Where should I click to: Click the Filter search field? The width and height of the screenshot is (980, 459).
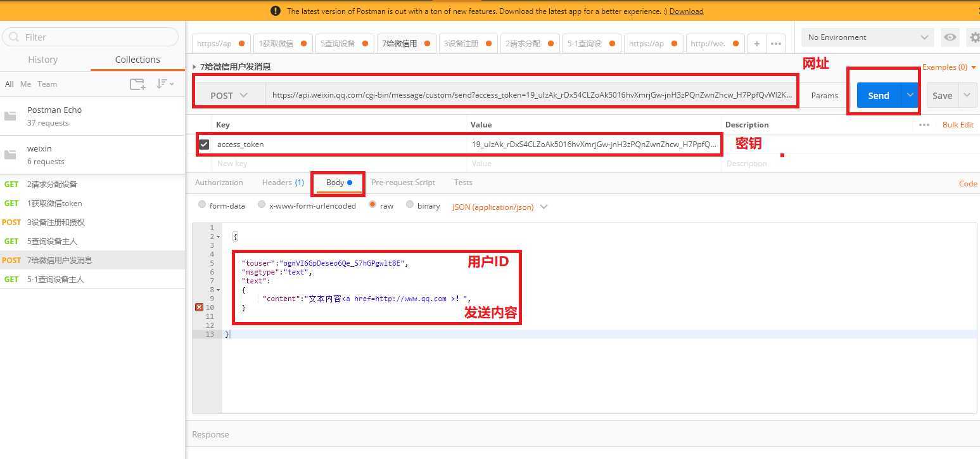point(91,37)
